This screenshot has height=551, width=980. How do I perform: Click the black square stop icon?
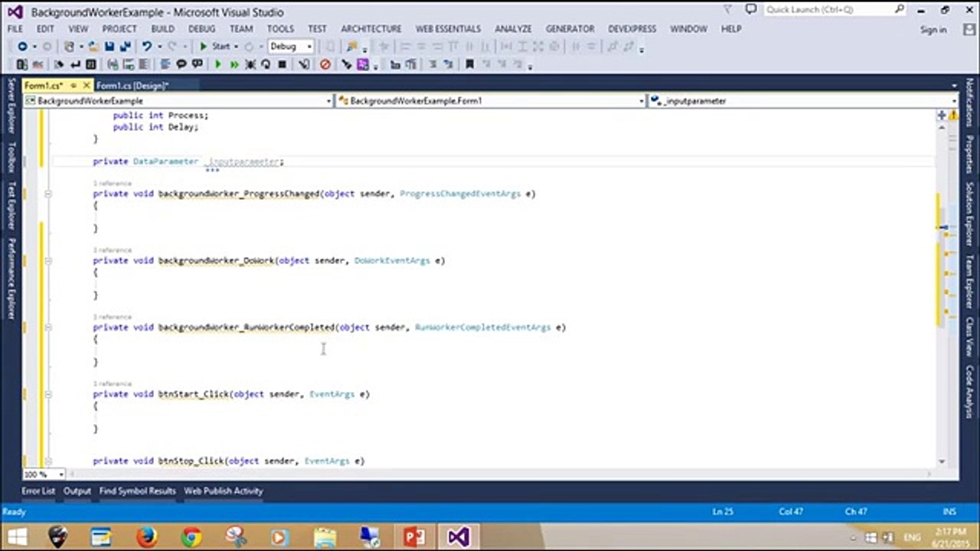tap(282, 64)
